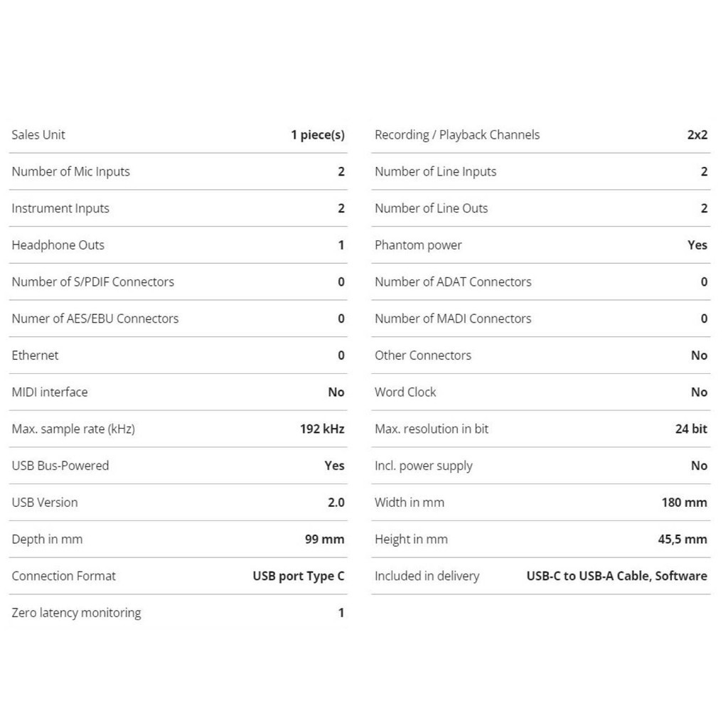Click the "2x2" channels value
Viewport: 728px width, 728px height.
click(x=697, y=135)
